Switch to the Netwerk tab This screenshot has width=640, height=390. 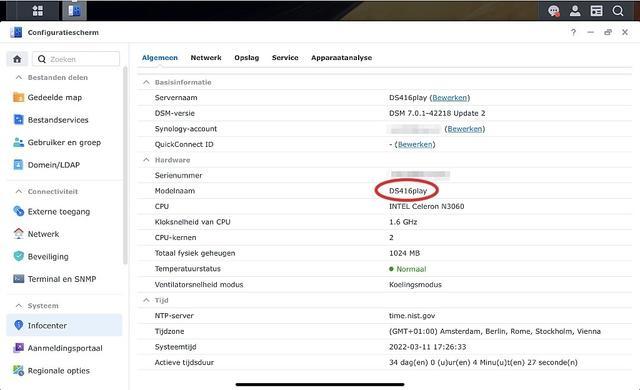[x=206, y=58]
